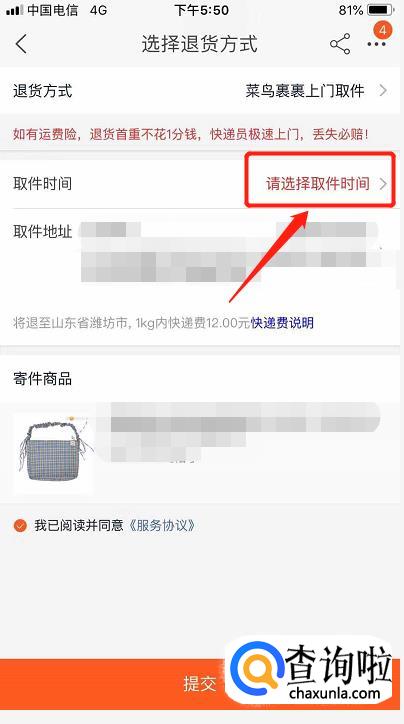404x724 pixels.
Task: Open the 《服务协议》 link
Action: 160,525
